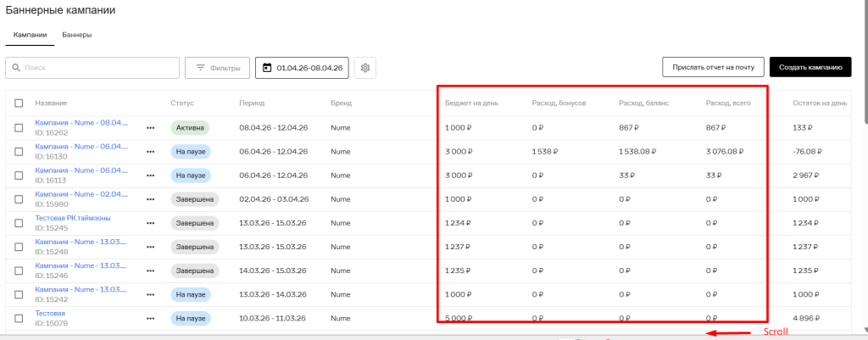Viewport: 868px width, 340px height.
Task: Open three-dot menu for campaign ID 16262
Action: [x=151, y=128]
